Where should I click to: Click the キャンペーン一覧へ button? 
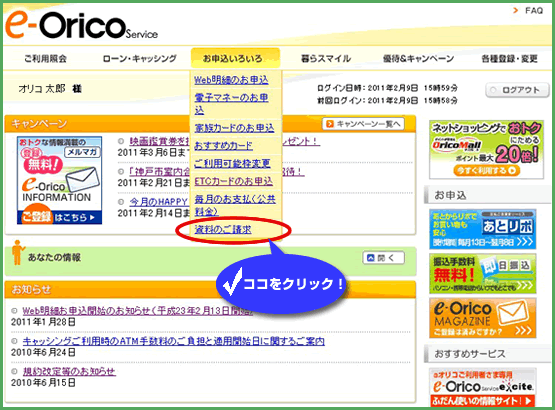pos(363,124)
